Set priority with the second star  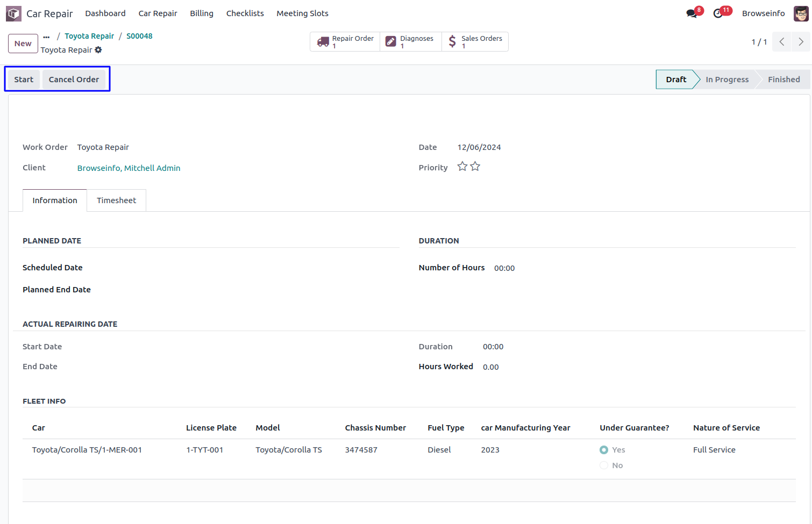[x=475, y=167]
